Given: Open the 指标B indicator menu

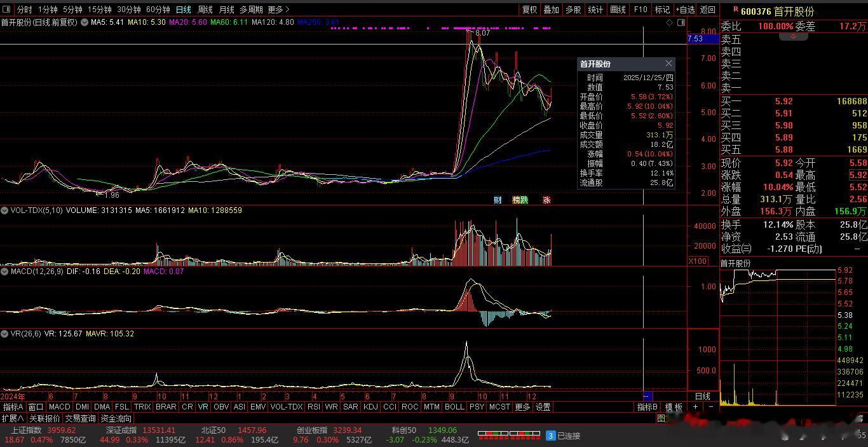Looking at the screenshot, I should pos(648,407).
